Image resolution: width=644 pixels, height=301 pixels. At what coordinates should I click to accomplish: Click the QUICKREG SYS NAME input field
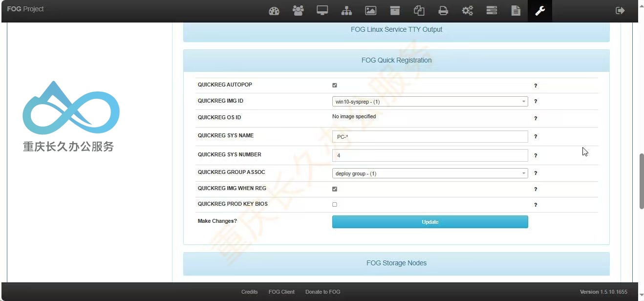430,137
